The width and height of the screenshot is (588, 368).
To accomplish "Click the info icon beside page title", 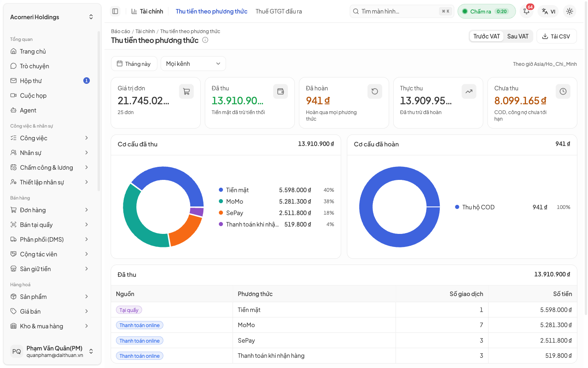I will click(x=205, y=40).
